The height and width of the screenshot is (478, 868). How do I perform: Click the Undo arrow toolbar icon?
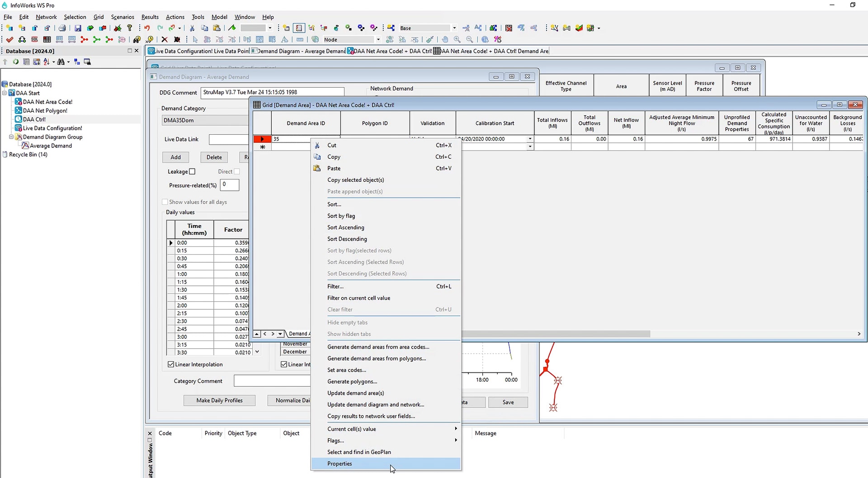[147, 28]
